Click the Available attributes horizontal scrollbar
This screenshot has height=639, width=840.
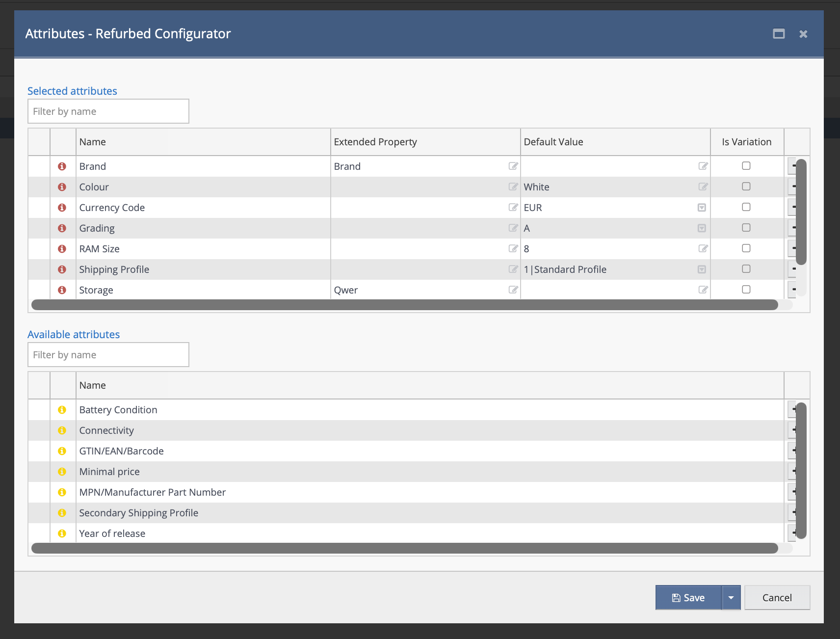point(405,548)
